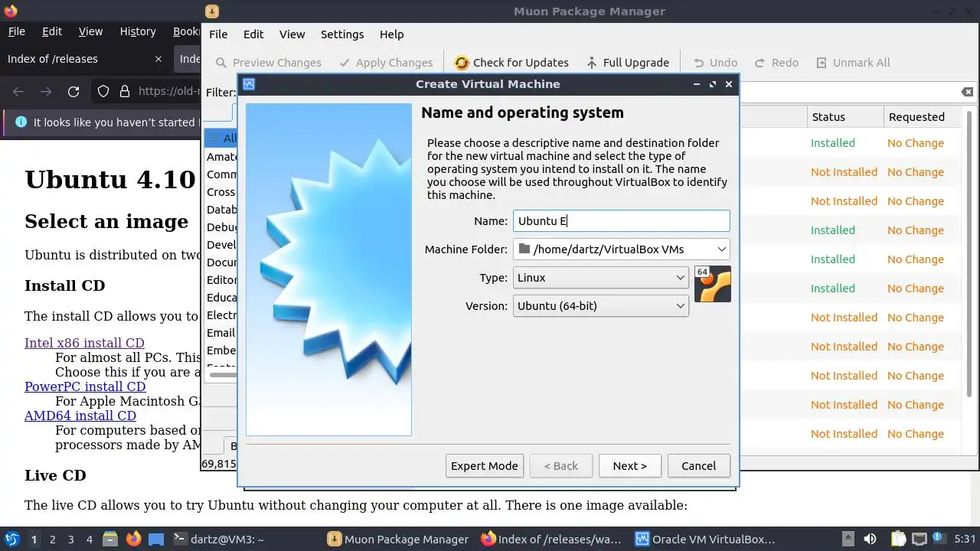The image size is (980, 551).
Task: Switch to workspace 4
Action: coord(90,540)
